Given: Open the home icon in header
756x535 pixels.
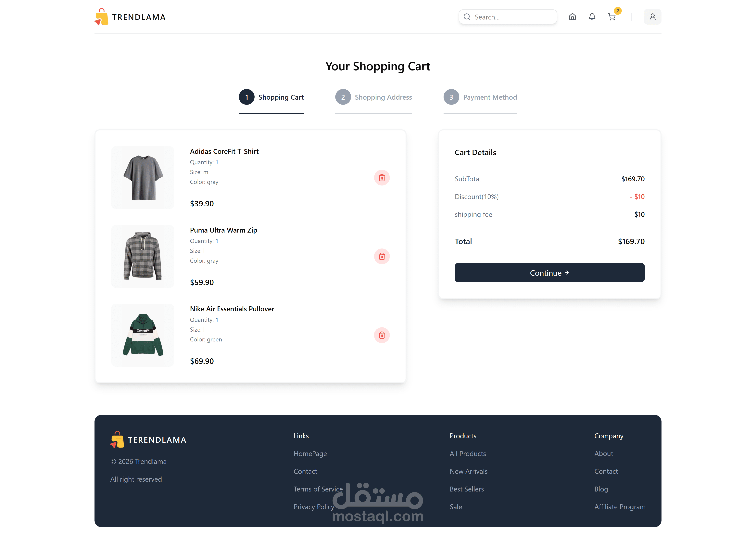Looking at the screenshot, I should point(572,17).
